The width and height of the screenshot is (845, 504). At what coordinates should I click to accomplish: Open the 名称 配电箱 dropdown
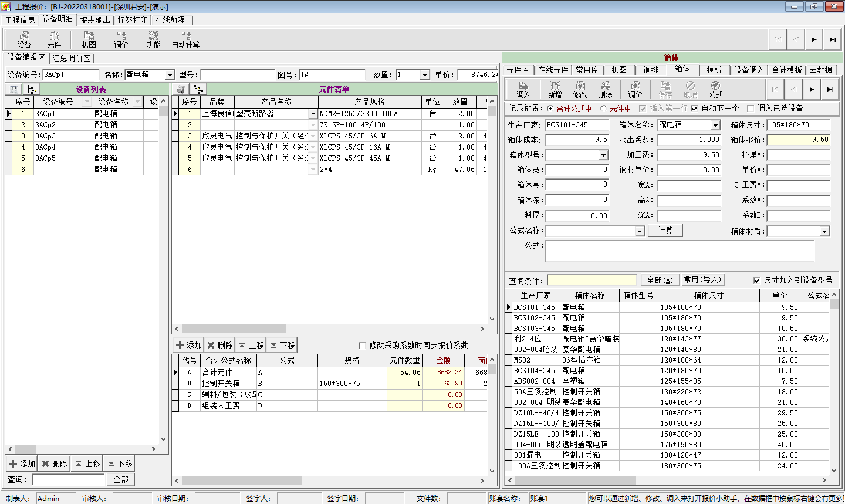[x=170, y=75]
